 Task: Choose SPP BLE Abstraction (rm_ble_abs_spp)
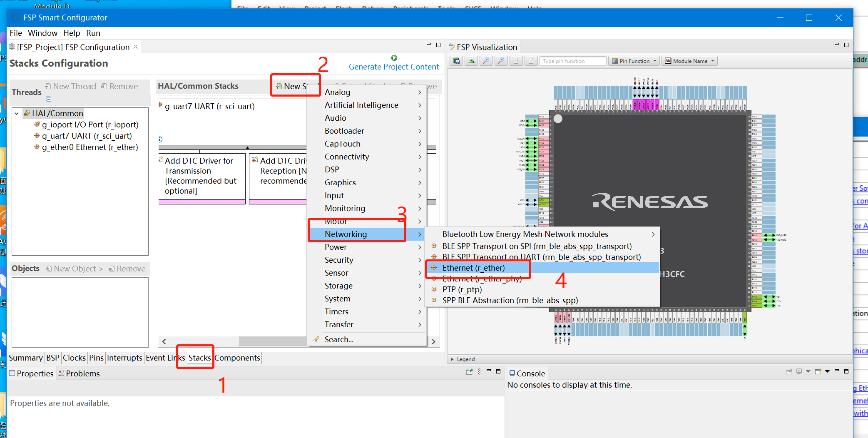click(542, 300)
